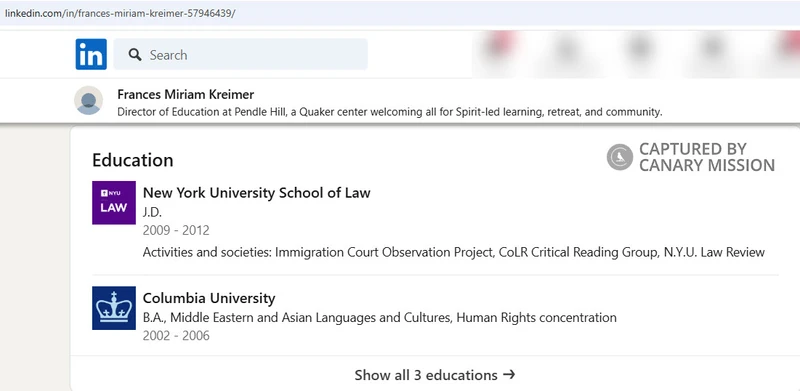800x391 pixels.
Task: Click the J.D. degree line
Action: (x=152, y=212)
